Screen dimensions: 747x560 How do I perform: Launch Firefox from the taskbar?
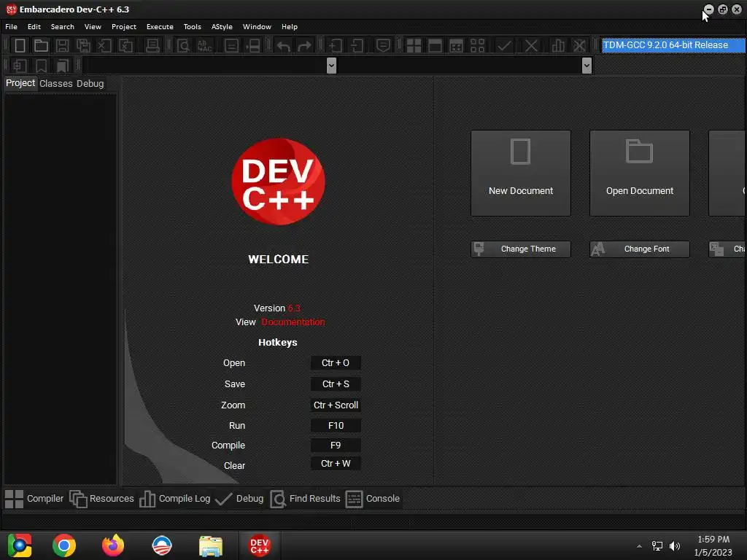click(x=113, y=545)
